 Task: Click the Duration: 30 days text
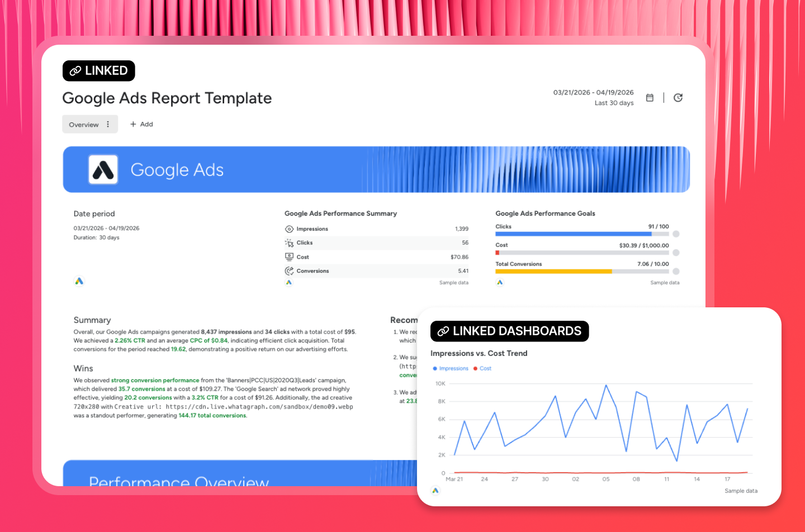(96, 237)
